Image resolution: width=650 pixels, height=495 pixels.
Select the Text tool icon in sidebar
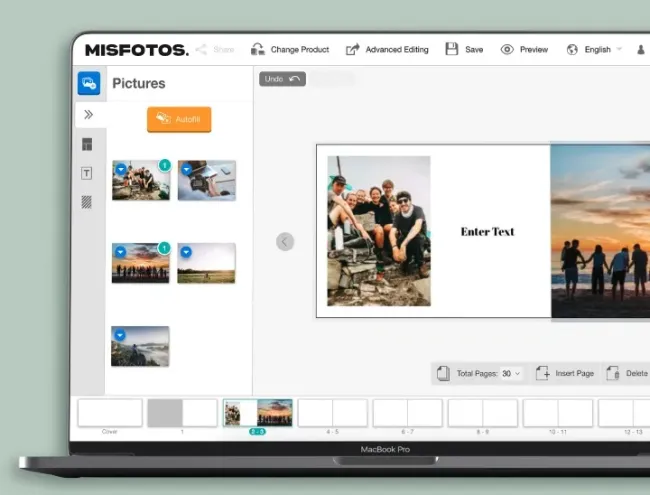click(x=88, y=173)
